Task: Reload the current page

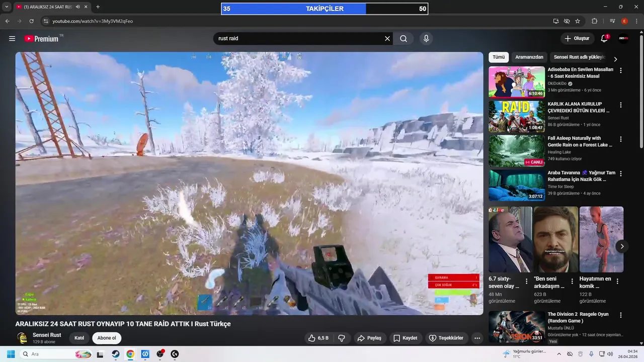Action: 31,21
